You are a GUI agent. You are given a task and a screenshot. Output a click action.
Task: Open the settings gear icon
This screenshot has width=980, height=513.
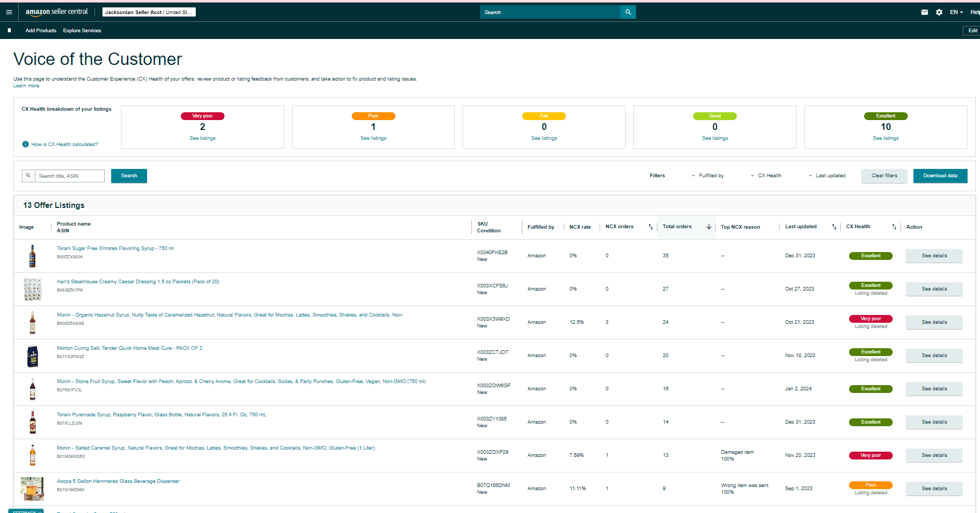pyautogui.click(x=939, y=12)
